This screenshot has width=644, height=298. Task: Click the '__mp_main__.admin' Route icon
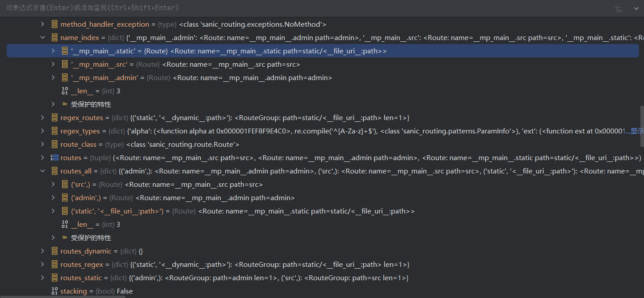[65, 78]
